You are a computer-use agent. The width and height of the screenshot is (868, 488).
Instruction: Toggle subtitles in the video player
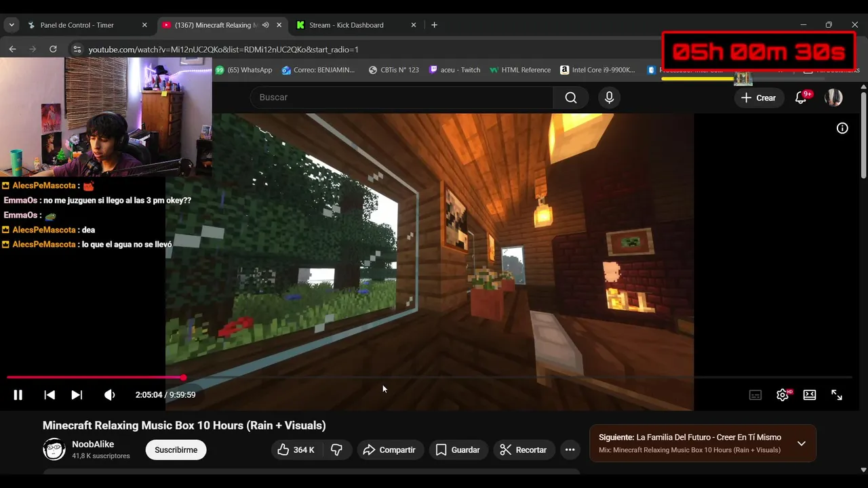(755, 395)
